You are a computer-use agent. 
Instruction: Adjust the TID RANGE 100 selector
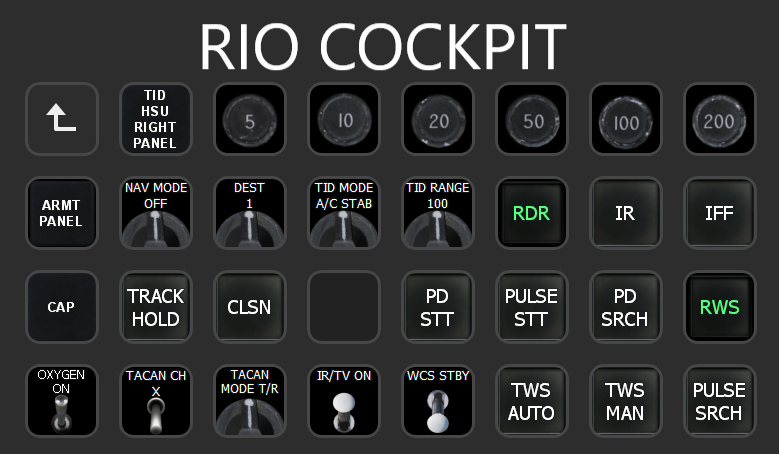(x=437, y=213)
